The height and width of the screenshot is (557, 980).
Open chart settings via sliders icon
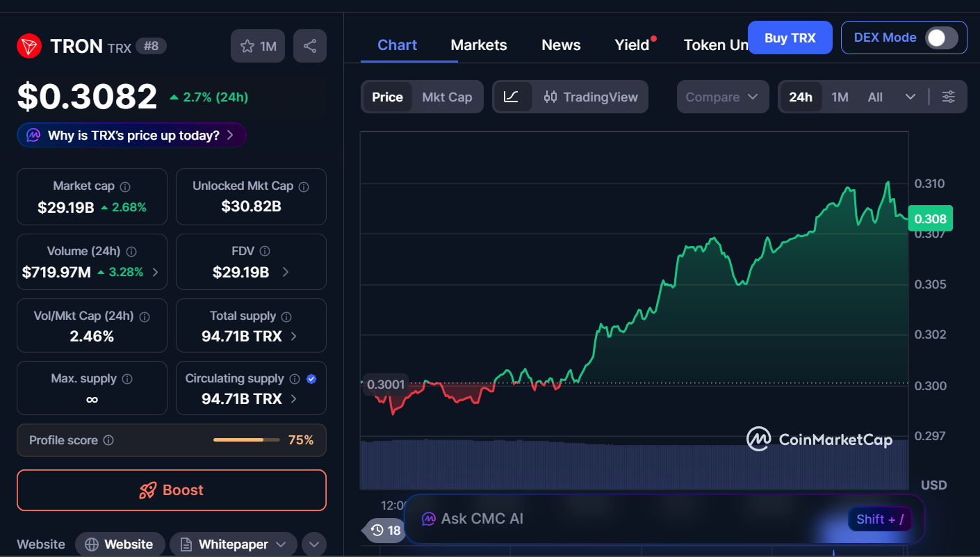click(x=949, y=97)
